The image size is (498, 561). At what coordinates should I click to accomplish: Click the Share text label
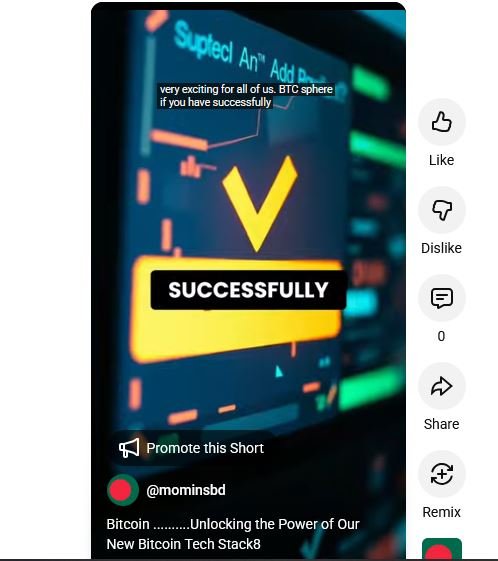(441, 424)
